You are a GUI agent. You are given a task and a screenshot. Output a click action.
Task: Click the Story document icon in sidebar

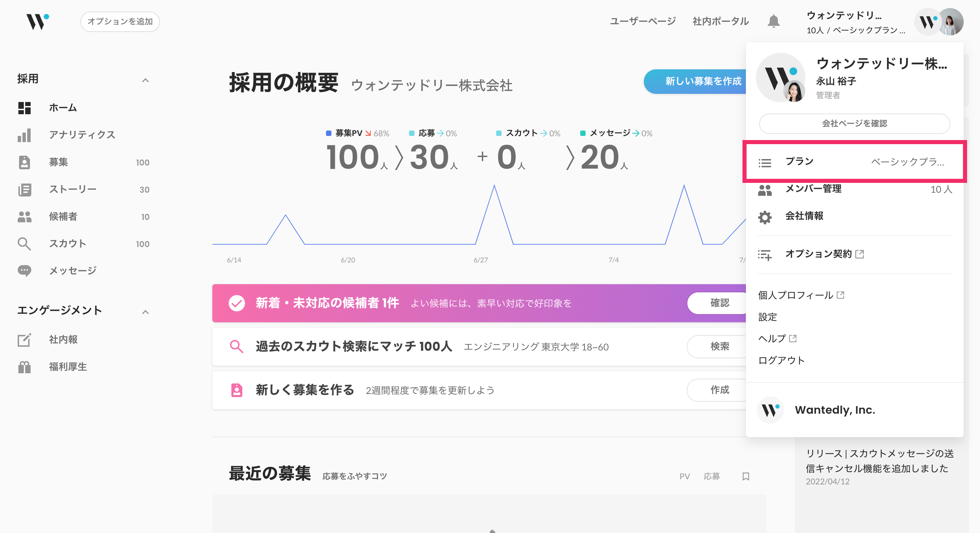pos(24,189)
